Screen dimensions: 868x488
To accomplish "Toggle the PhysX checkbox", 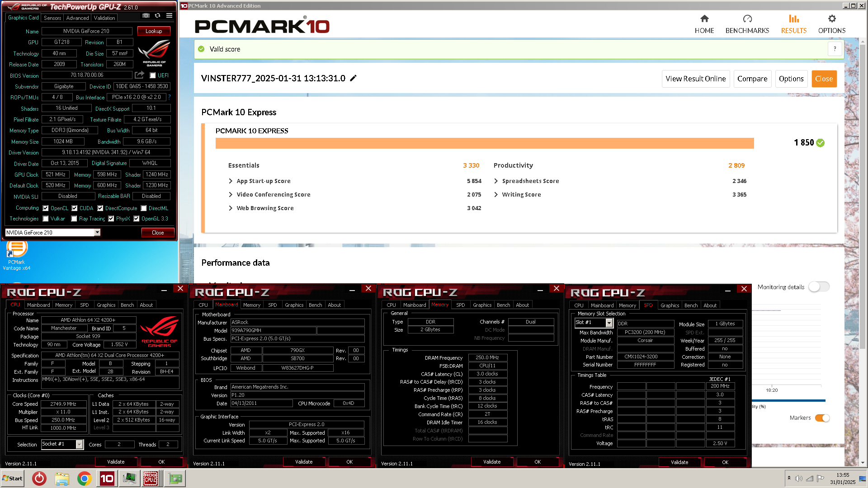I will [111, 219].
